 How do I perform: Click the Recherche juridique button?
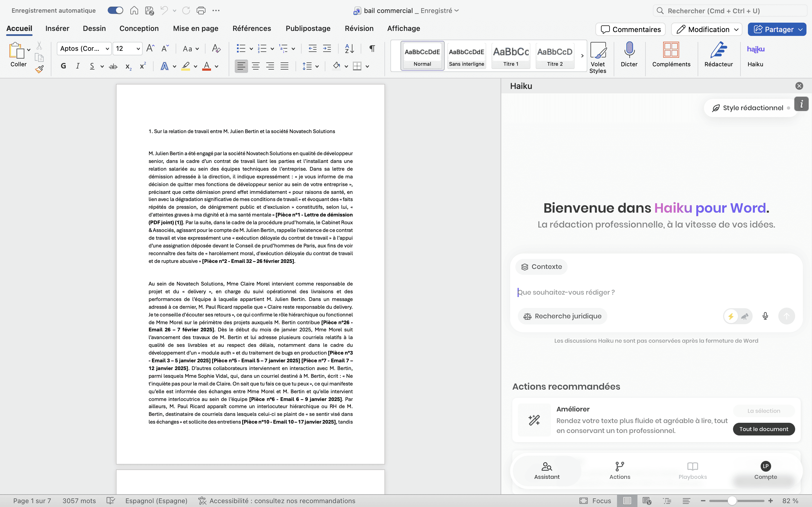(563, 316)
